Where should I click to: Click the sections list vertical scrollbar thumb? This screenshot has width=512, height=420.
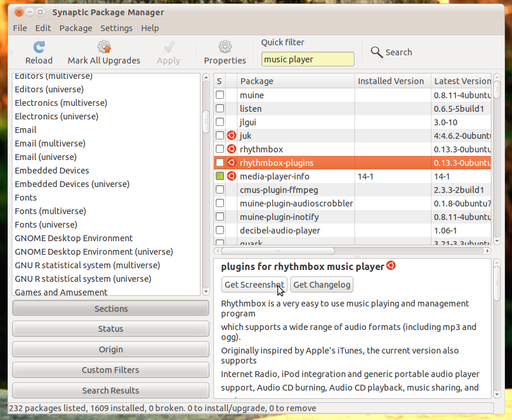click(x=206, y=122)
